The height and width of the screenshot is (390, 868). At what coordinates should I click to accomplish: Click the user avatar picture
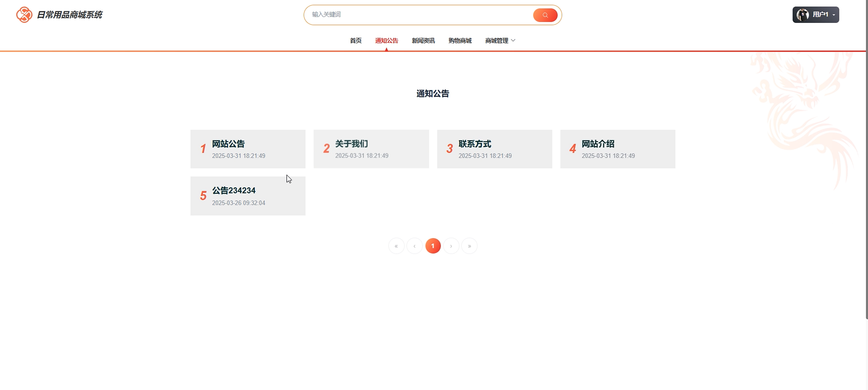coord(802,15)
